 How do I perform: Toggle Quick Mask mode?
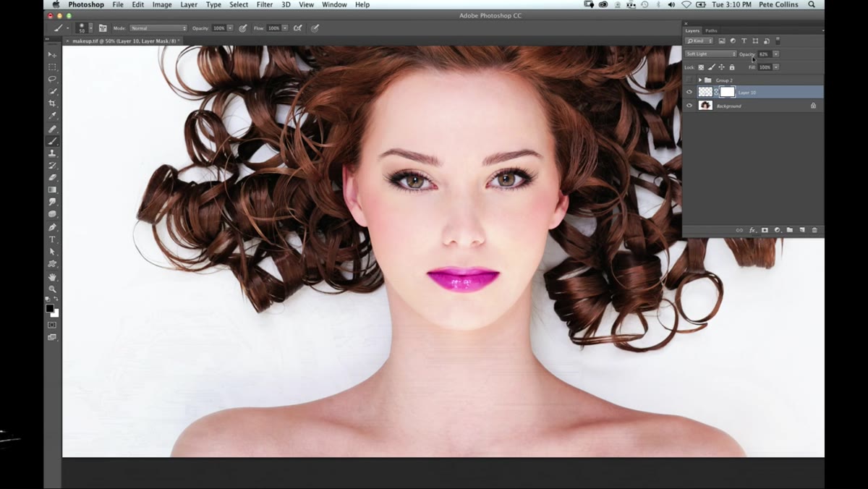point(52,325)
